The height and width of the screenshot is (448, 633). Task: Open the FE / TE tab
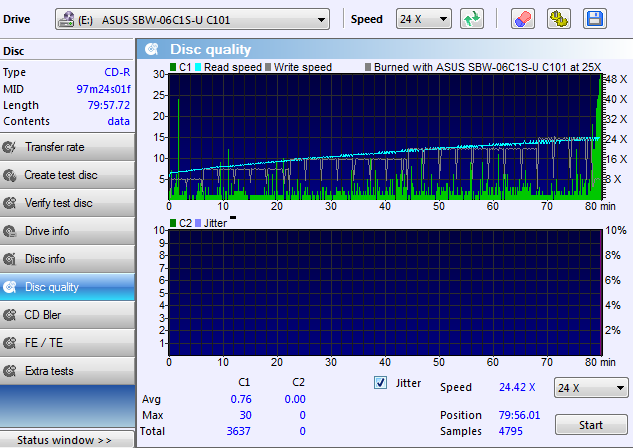67,343
